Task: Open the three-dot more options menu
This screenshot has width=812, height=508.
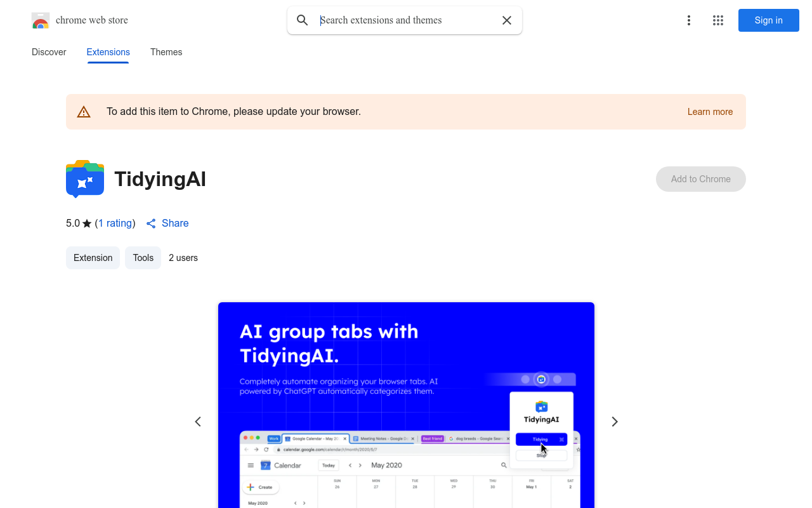Action: [689, 20]
